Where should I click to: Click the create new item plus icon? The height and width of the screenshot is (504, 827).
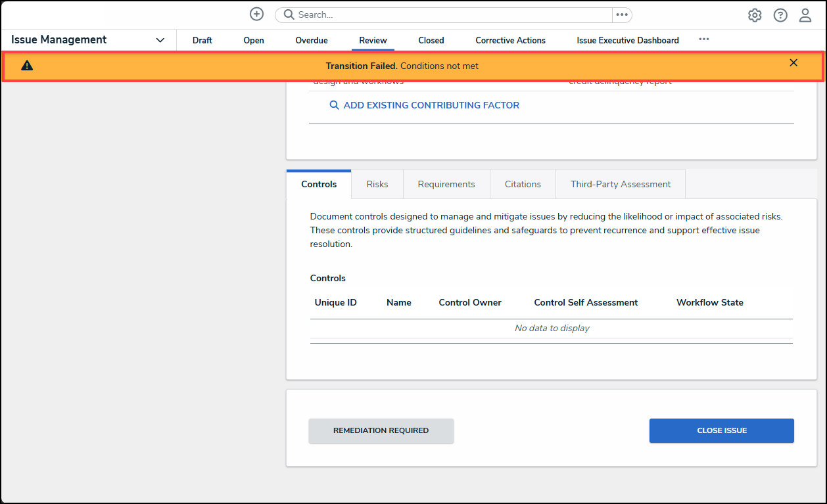(x=256, y=14)
